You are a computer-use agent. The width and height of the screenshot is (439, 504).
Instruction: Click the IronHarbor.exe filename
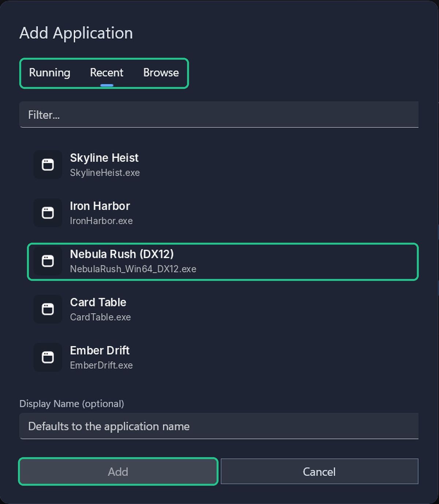click(101, 221)
